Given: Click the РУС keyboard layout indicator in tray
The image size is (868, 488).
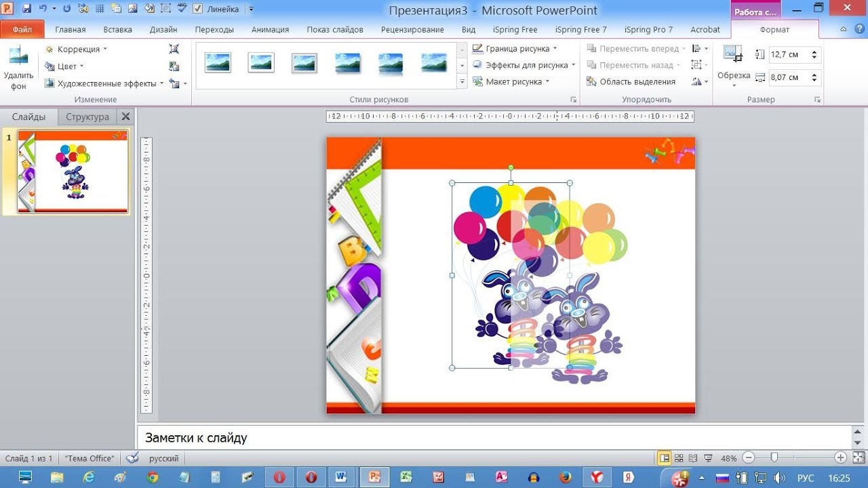Looking at the screenshot, I should pos(806,478).
